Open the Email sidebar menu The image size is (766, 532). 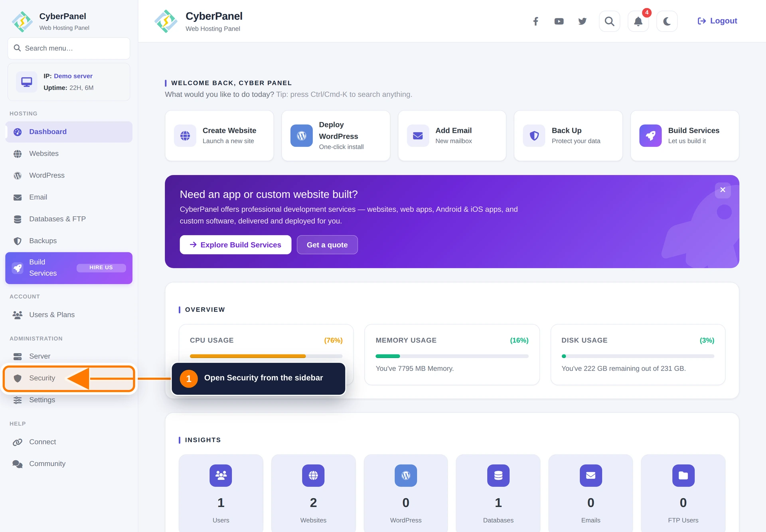point(69,197)
